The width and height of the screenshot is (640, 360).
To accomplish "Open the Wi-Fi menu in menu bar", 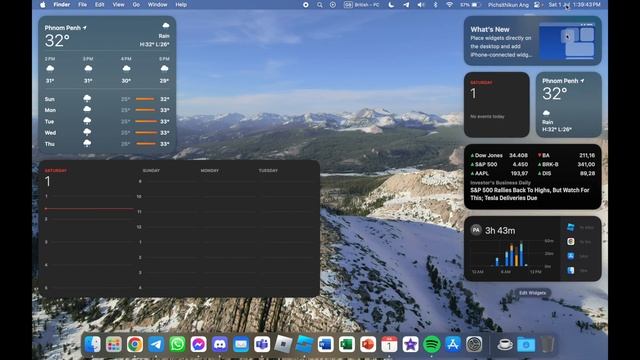I will click(449, 4).
